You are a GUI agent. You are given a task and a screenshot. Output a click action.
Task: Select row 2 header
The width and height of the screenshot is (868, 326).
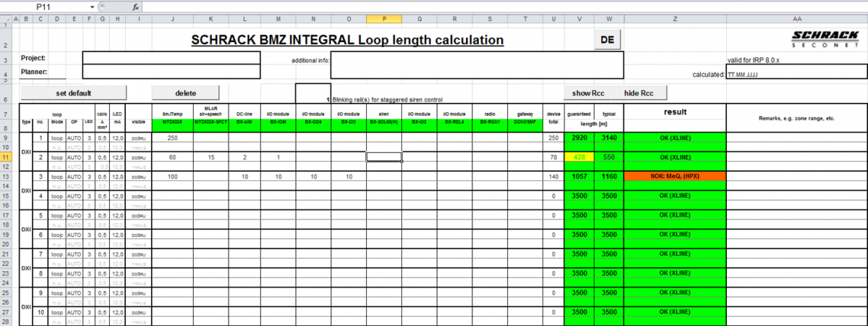(x=6, y=40)
